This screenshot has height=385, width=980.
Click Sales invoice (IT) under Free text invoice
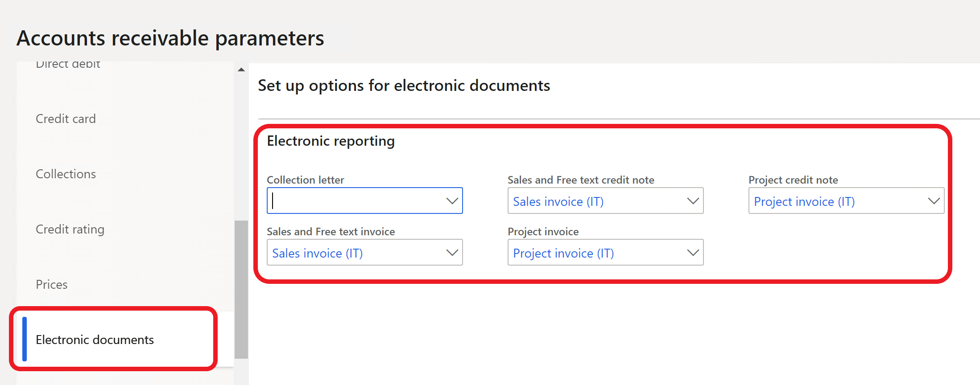[317, 254]
